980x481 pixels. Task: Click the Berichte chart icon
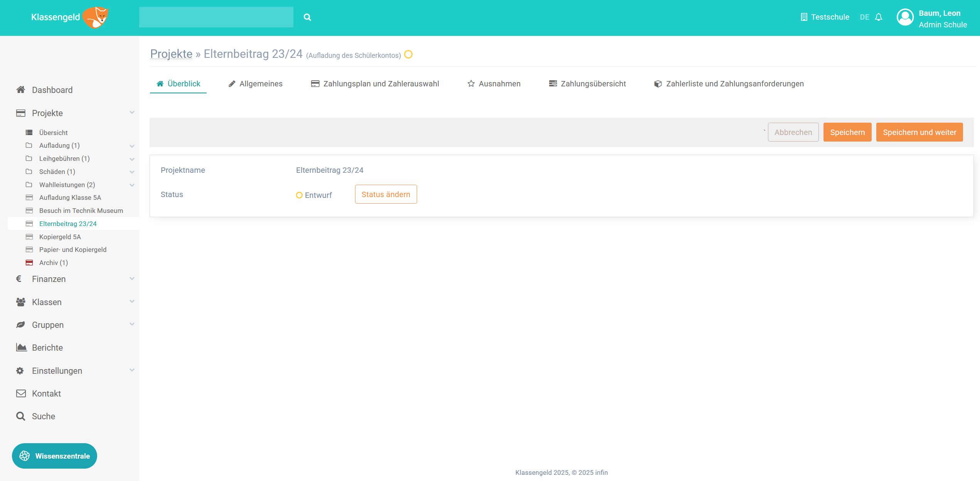coord(21,348)
